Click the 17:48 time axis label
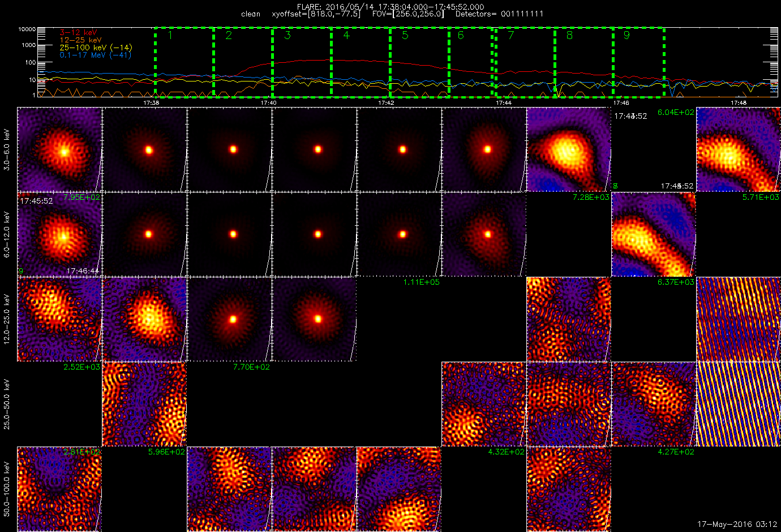The image size is (781, 532). [739, 103]
